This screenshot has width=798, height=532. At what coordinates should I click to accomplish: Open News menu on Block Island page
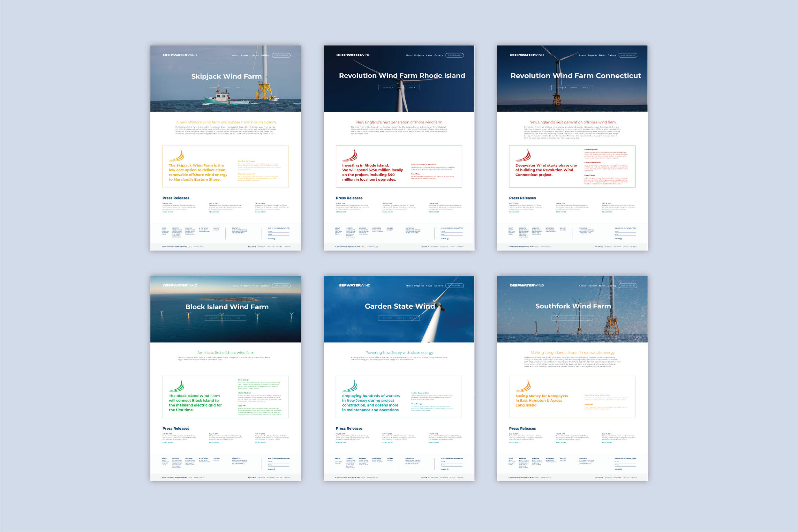pyautogui.click(x=255, y=286)
